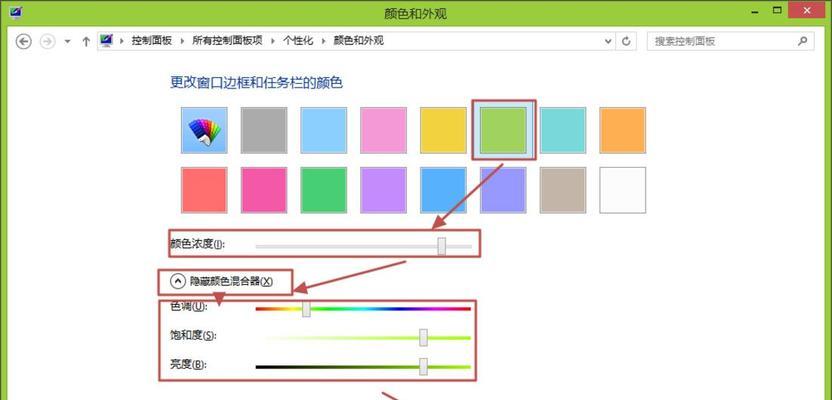Choose the gray color swatch

tap(264, 131)
